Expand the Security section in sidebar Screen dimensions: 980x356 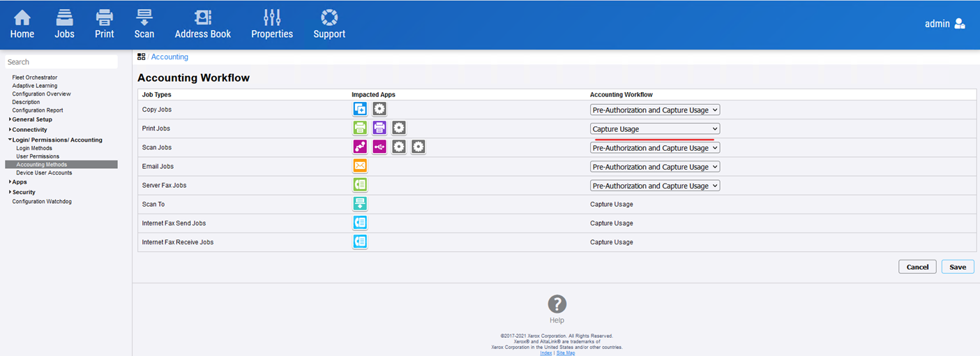pyautogui.click(x=23, y=192)
